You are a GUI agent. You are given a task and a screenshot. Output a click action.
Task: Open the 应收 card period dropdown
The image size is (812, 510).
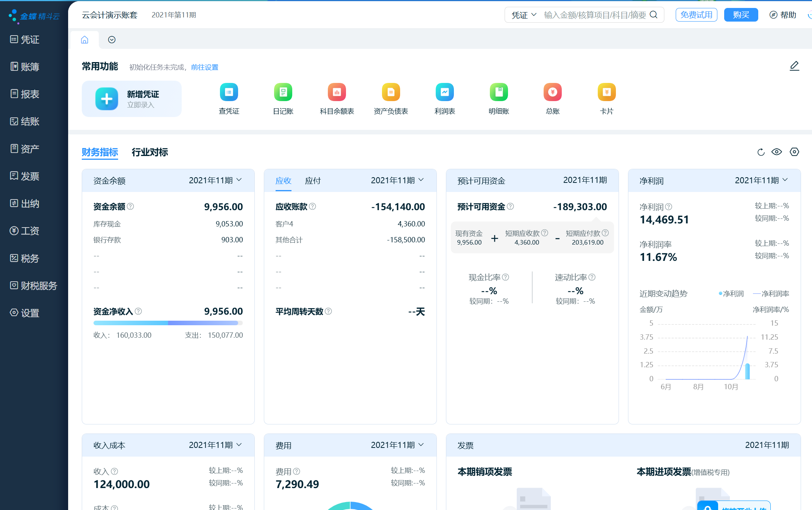397,180
